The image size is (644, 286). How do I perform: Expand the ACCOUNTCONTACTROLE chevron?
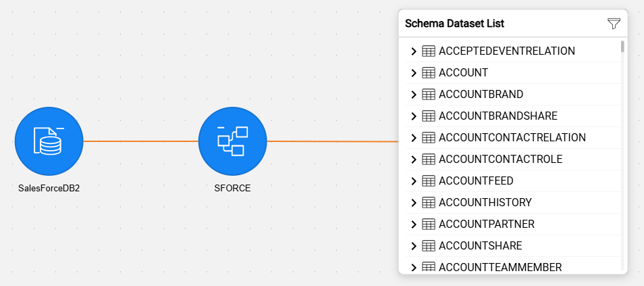pos(414,160)
